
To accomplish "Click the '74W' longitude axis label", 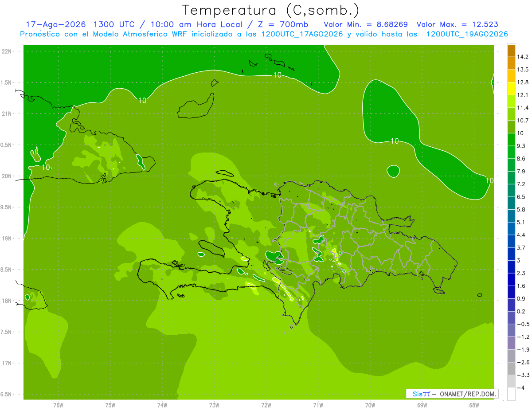I will (162, 405).
